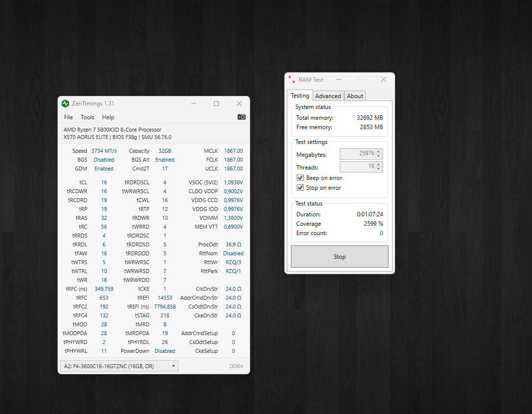Image resolution: width=532 pixels, height=414 pixels.
Task: Switch to the Advanced tab in RAM Test
Action: point(328,96)
